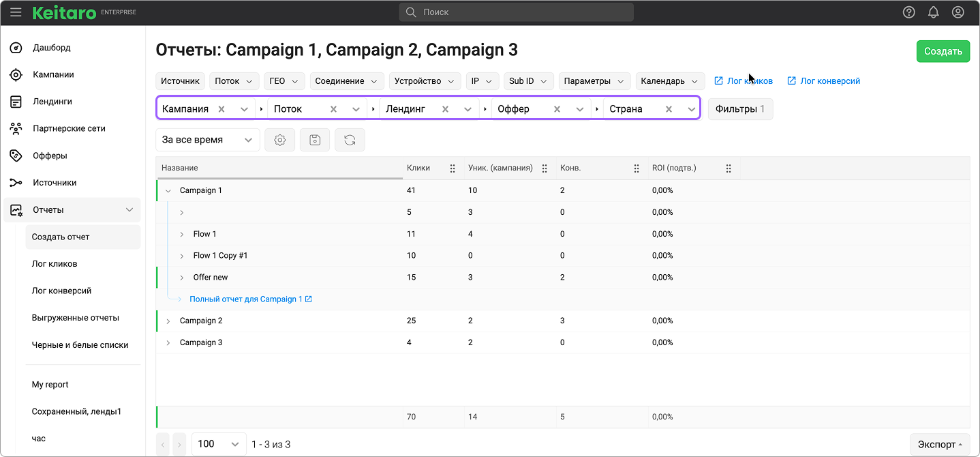Expand the Campaign 2 row
980x457 pixels.
point(168,321)
